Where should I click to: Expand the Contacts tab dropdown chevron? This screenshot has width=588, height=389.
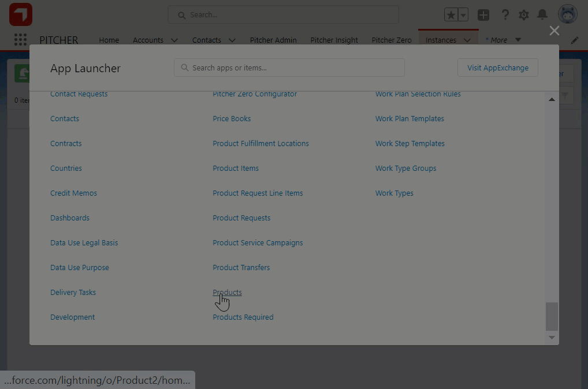pos(232,40)
